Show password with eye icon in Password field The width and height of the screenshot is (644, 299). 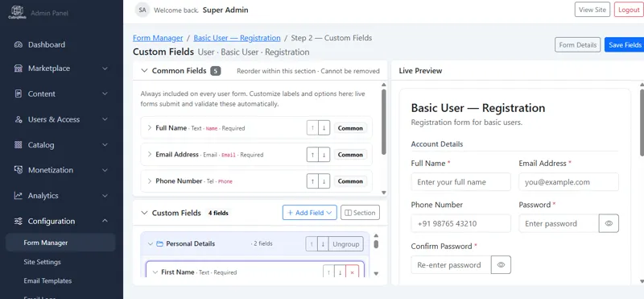pyautogui.click(x=609, y=223)
